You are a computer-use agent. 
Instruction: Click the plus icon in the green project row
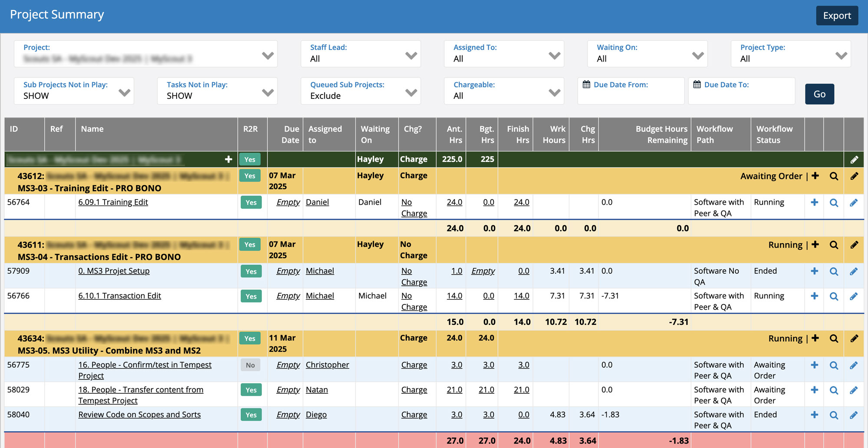[x=228, y=160]
